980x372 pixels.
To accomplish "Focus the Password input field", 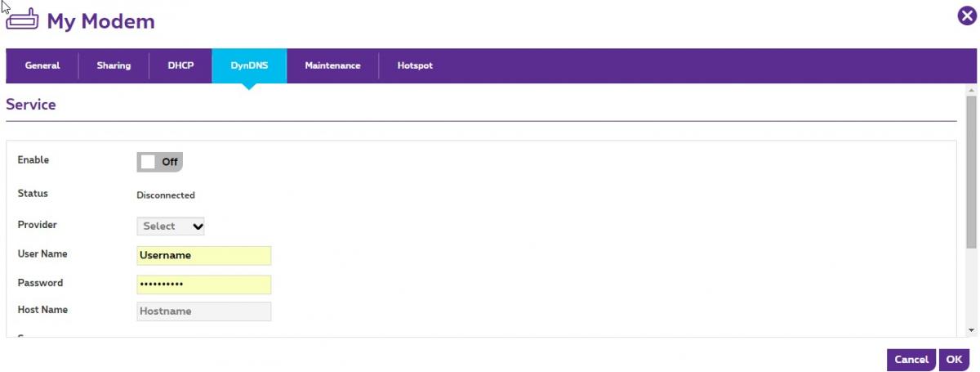I will tap(203, 285).
